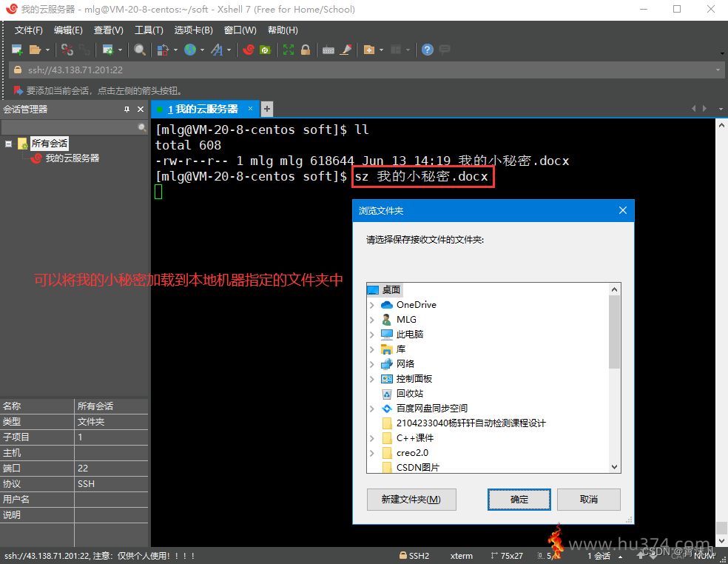Click folder list scrollbar down arrow

pos(614,467)
